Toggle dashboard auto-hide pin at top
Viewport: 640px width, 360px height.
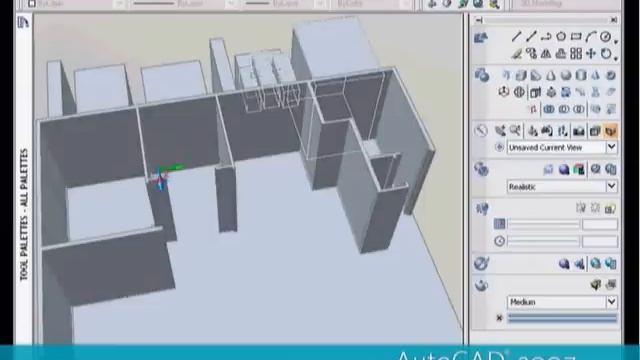[x=479, y=20]
